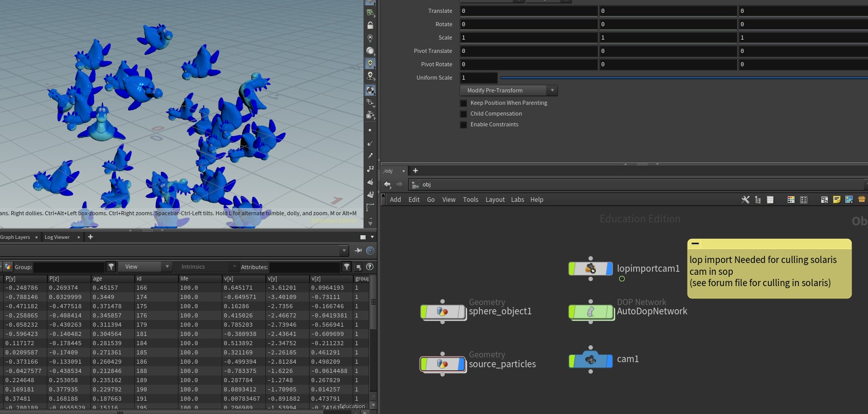This screenshot has width=868, height=414.
Task: Switch to the Log Viewer tab
Action: 57,237
